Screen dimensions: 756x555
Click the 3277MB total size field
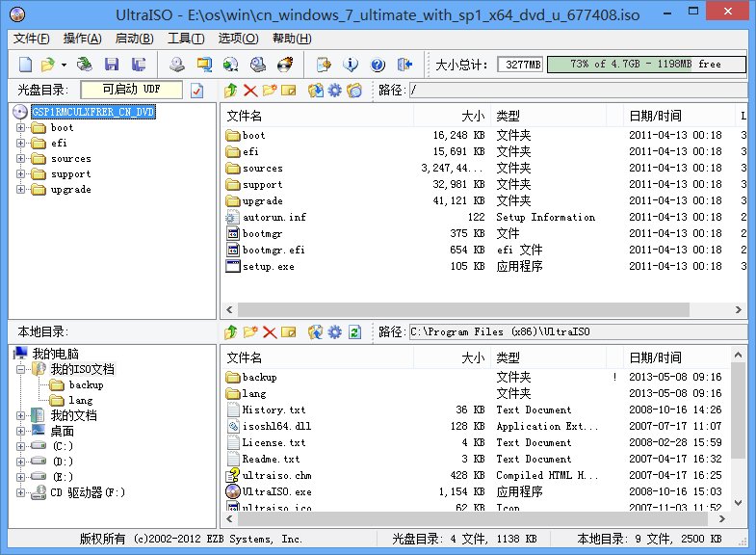[x=520, y=65]
